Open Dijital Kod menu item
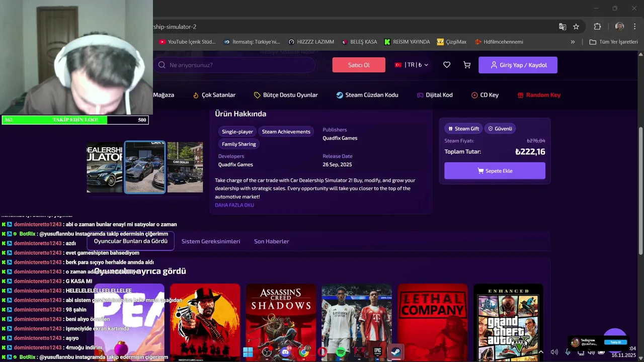This screenshot has width=644, height=362. pos(435,95)
